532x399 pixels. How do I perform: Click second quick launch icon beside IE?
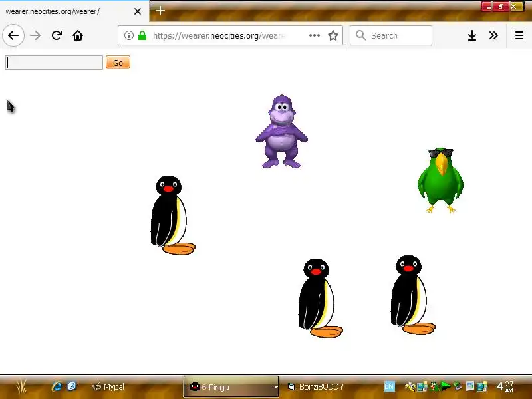(x=72, y=386)
